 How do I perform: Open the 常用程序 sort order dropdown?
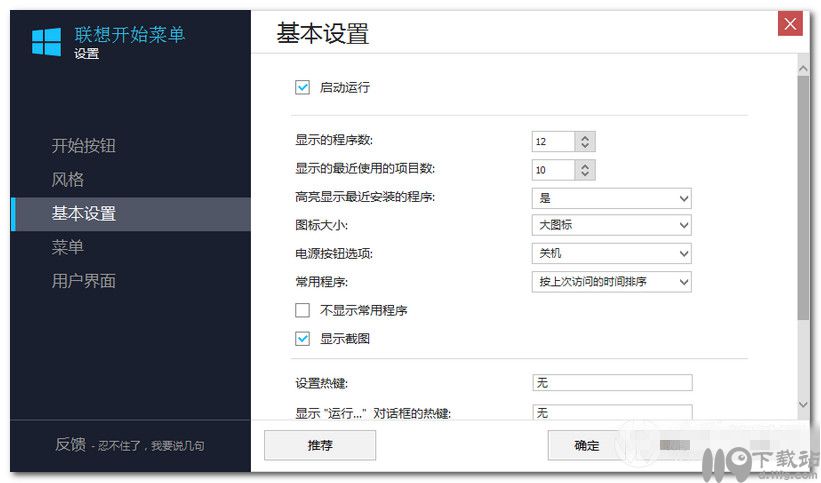tap(612, 282)
